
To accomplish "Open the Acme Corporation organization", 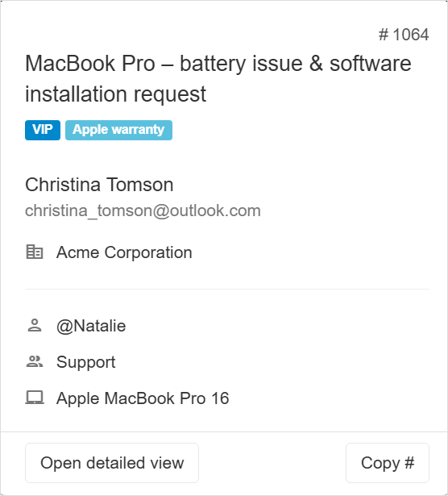I will (124, 252).
